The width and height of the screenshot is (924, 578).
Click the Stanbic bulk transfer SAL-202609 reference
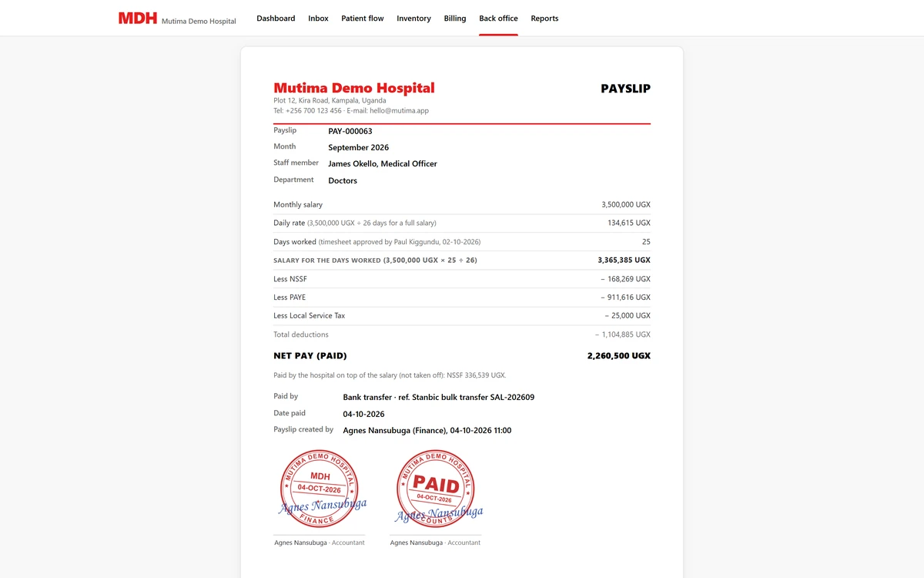pyautogui.click(x=473, y=398)
